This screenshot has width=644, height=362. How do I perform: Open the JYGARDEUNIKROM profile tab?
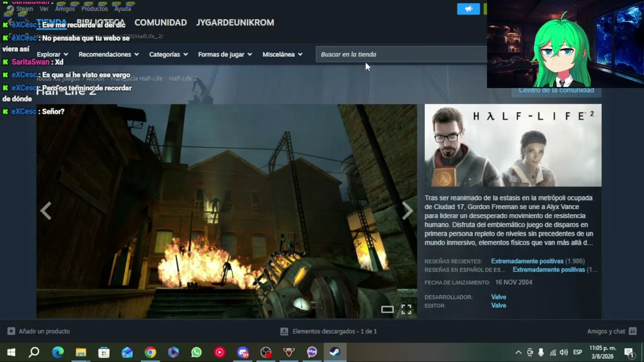pyautogui.click(x=235, y=23)
